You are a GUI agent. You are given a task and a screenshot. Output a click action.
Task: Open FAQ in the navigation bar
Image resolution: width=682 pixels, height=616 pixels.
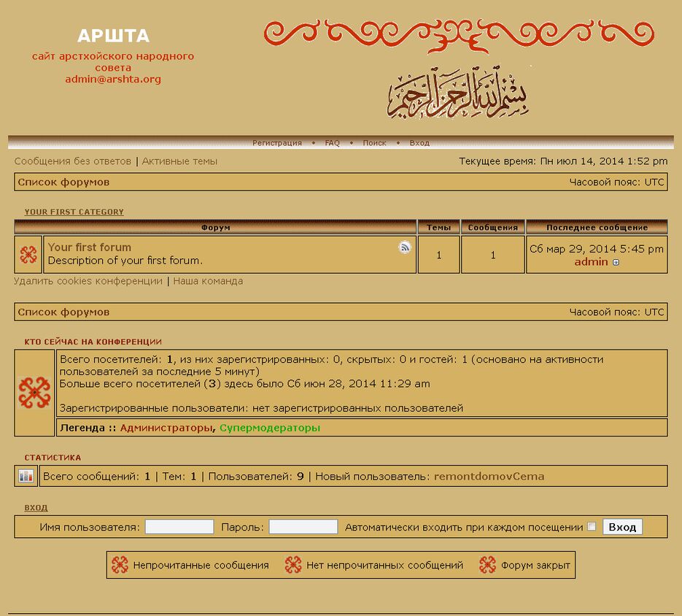[333, 143]
